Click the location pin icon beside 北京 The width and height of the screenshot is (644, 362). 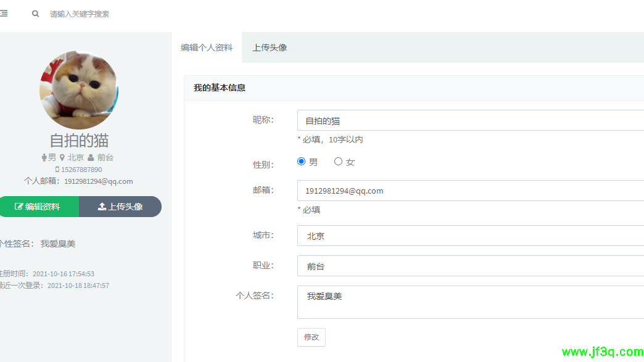[62, 158]
